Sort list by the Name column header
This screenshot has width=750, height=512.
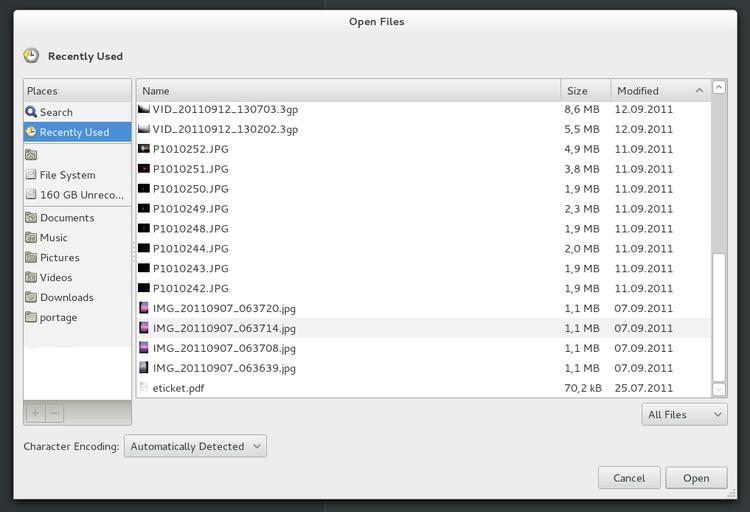tap(348, 90)
